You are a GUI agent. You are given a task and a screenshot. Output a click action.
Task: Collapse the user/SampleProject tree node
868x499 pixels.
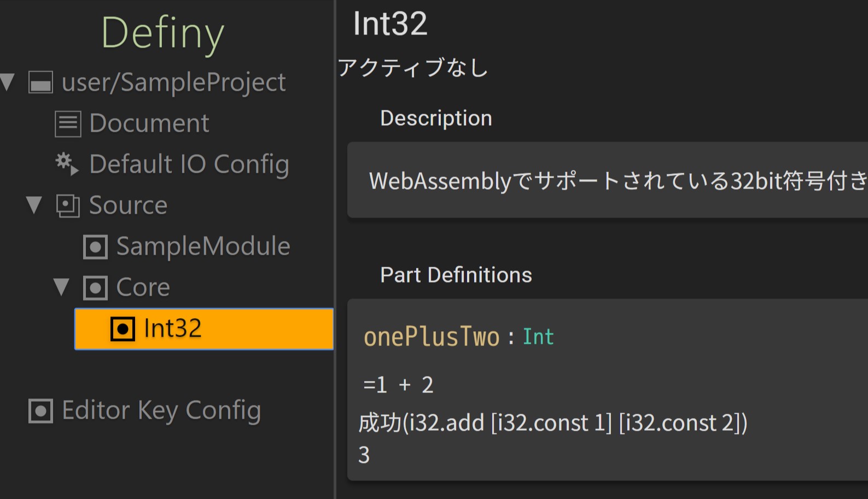coord(8,82)
